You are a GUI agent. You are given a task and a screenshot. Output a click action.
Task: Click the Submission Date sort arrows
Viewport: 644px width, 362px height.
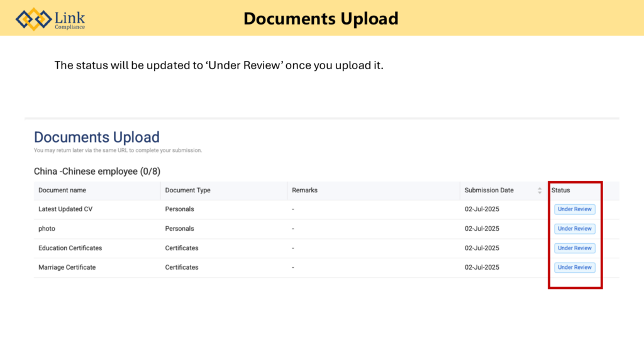point(540,190)
